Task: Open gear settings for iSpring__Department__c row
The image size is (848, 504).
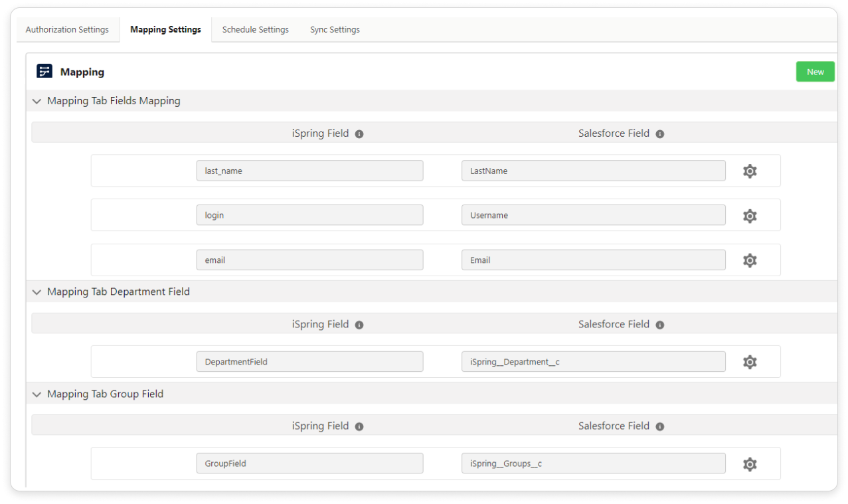Action: tap(750, 362)
